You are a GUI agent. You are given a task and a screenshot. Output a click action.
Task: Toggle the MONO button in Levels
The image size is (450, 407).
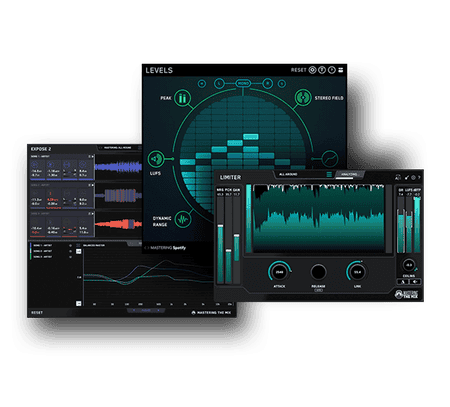coord(243,83)
